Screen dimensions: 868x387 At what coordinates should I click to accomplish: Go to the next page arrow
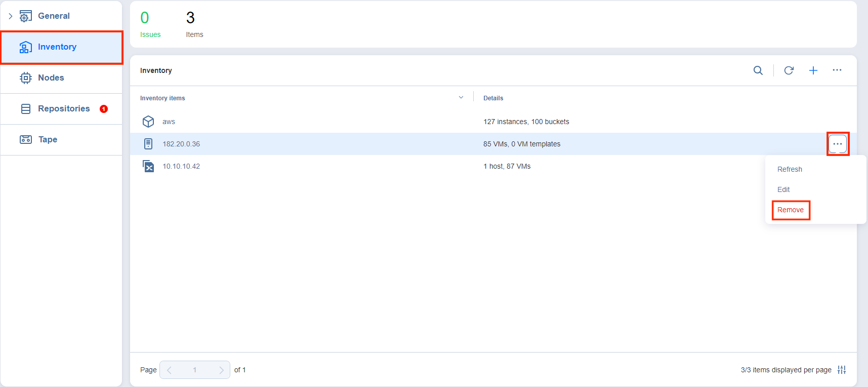(221, 370)
